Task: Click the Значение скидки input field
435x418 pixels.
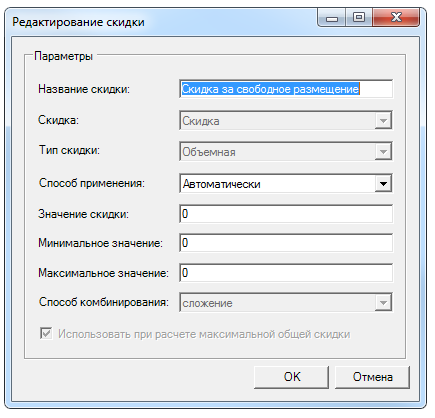Action: (286, 214)
